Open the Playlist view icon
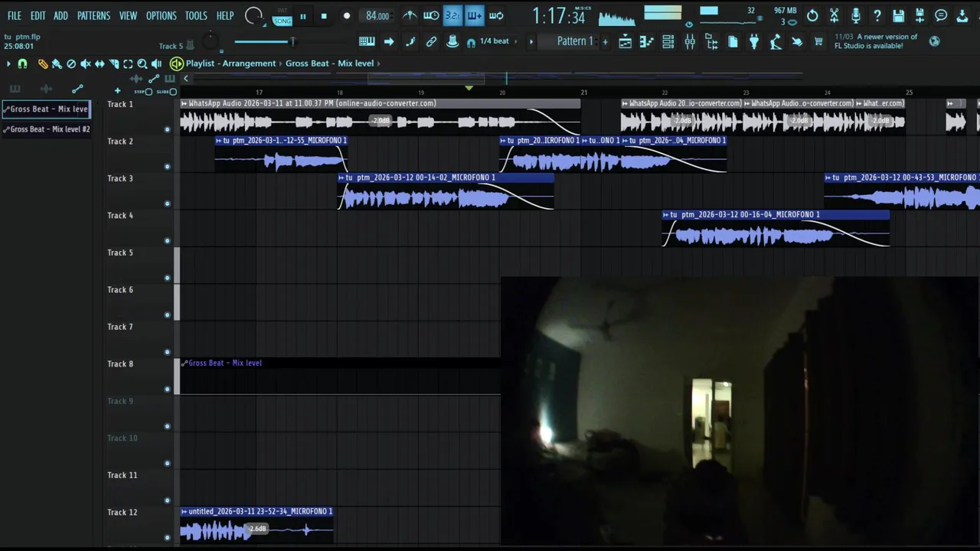The width and height of the screenshot is (980, 551). [x=626, y=42]
